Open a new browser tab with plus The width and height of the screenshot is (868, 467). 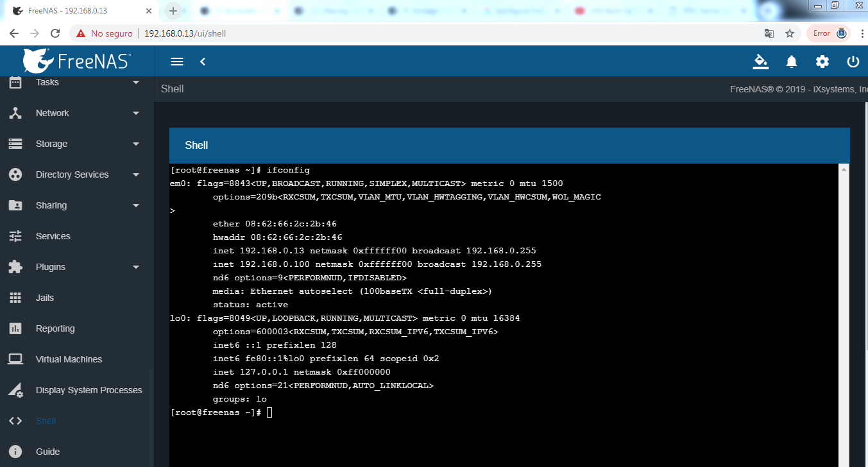point(173,11)
